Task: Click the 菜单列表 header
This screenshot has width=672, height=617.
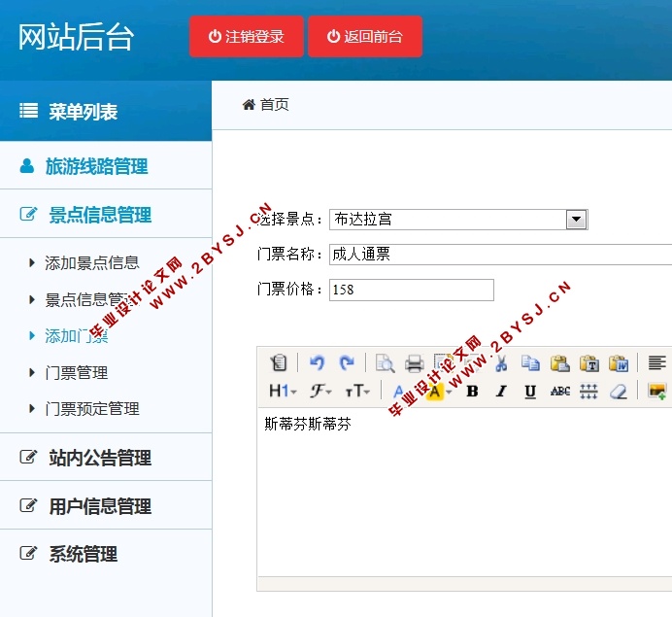Action: tap(106, 111)
